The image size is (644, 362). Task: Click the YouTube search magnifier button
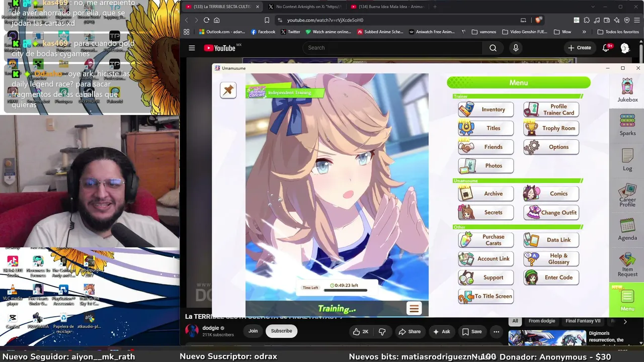point(493,48)
